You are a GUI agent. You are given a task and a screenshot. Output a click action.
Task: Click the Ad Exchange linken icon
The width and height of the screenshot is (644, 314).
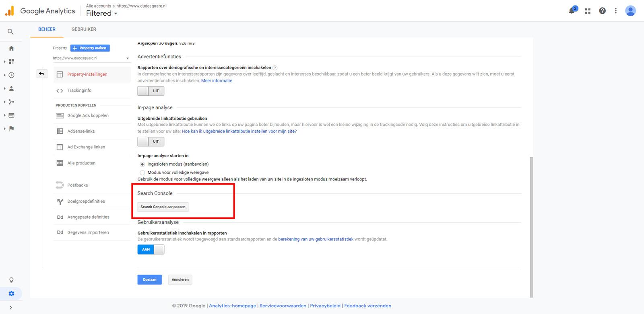(x=60, y=147)
